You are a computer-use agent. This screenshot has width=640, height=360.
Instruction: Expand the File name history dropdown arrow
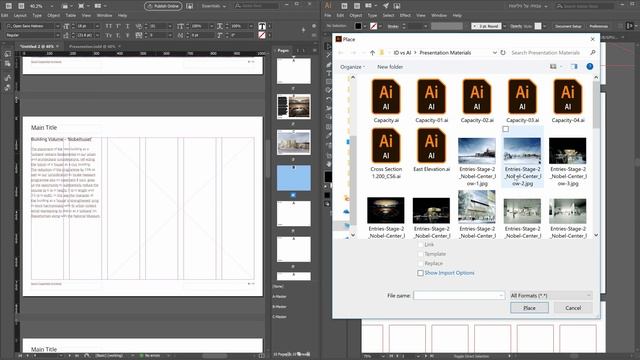click(x=501, y=295)
